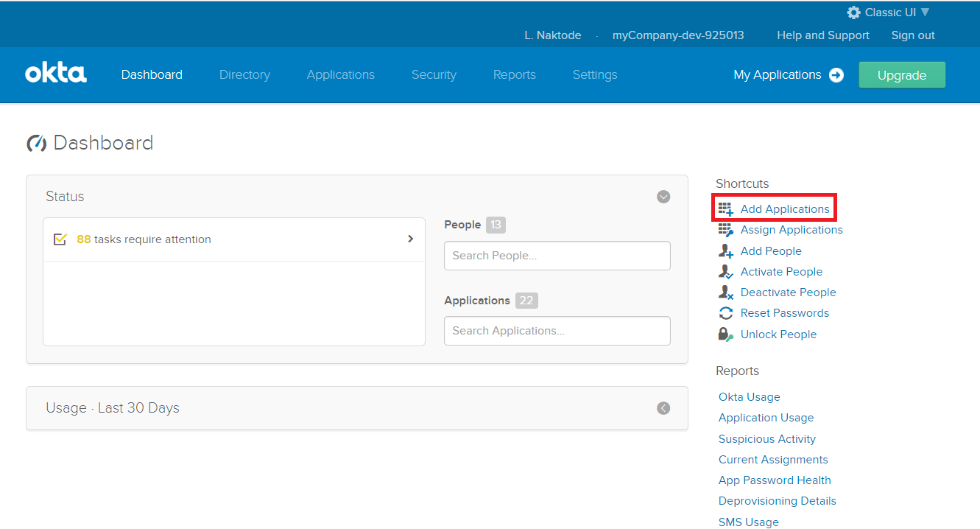Click the Usage · Last 30 Days title
The image size is (980, 529).
pos(113,408)
